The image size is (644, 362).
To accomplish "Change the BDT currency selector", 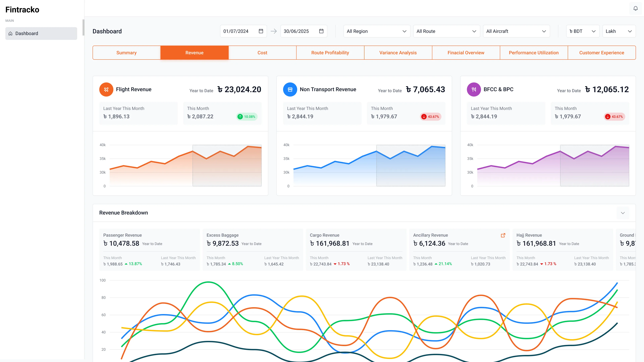I will point(582,31).
